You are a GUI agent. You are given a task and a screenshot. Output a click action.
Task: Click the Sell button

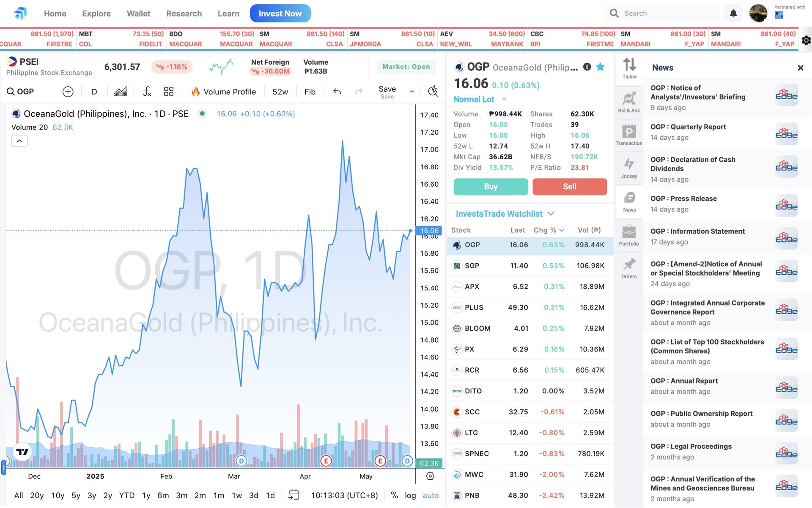(x=570, y=187)
